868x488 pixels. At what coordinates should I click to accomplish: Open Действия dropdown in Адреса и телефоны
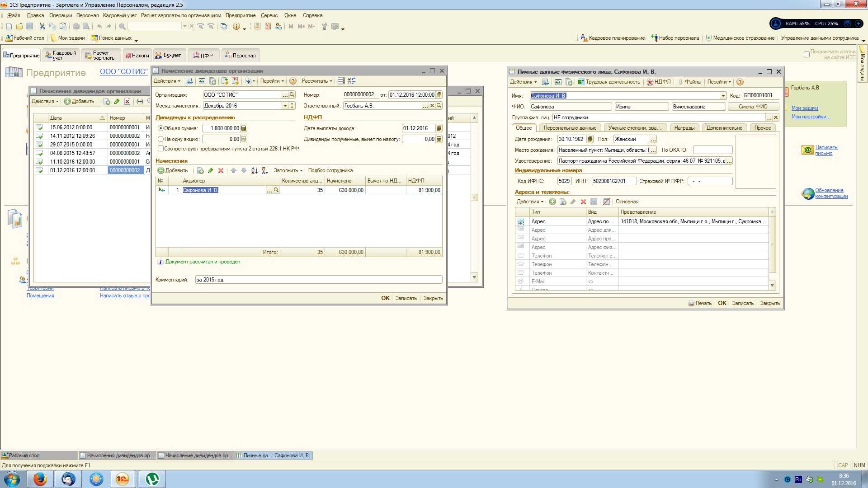click(530, 202)
